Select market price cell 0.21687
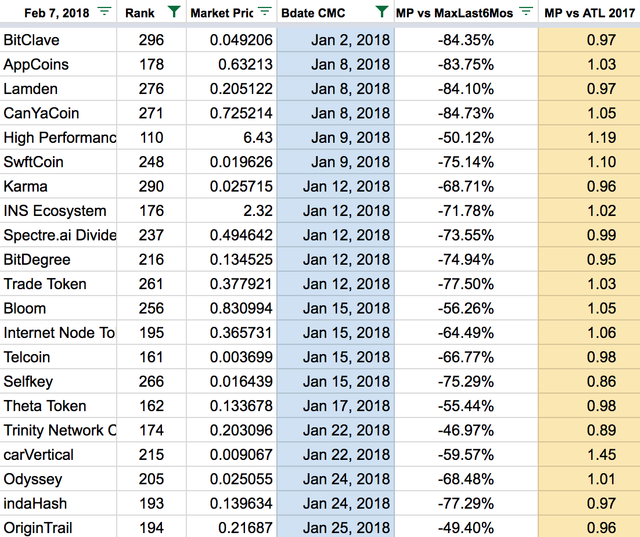Viewport: 640px width, 537px height. (x=231, y=527)
